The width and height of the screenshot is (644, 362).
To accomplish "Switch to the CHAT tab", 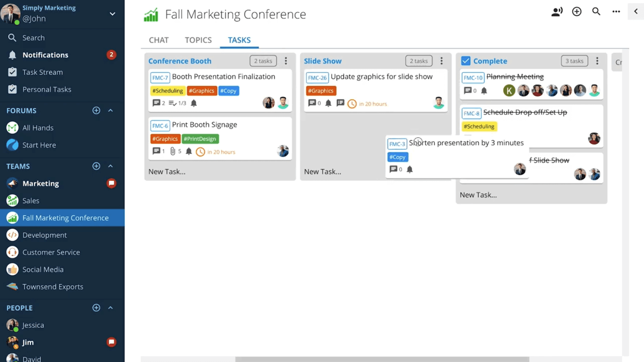I will coord(159,40).
